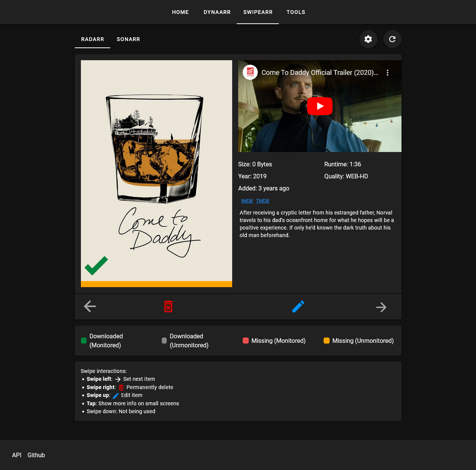Click 'Missing (Unmonitored)' legend label
Viewport: 476px width, 470px height.
363,341
